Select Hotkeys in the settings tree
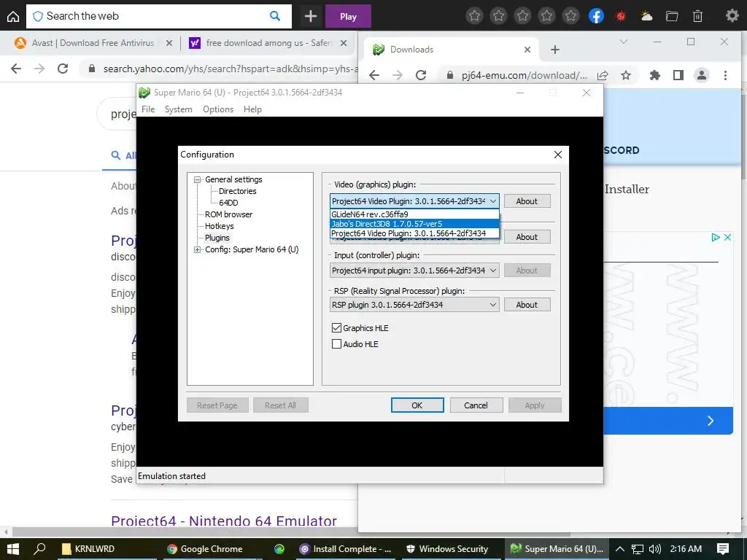 tap(219, 226)
